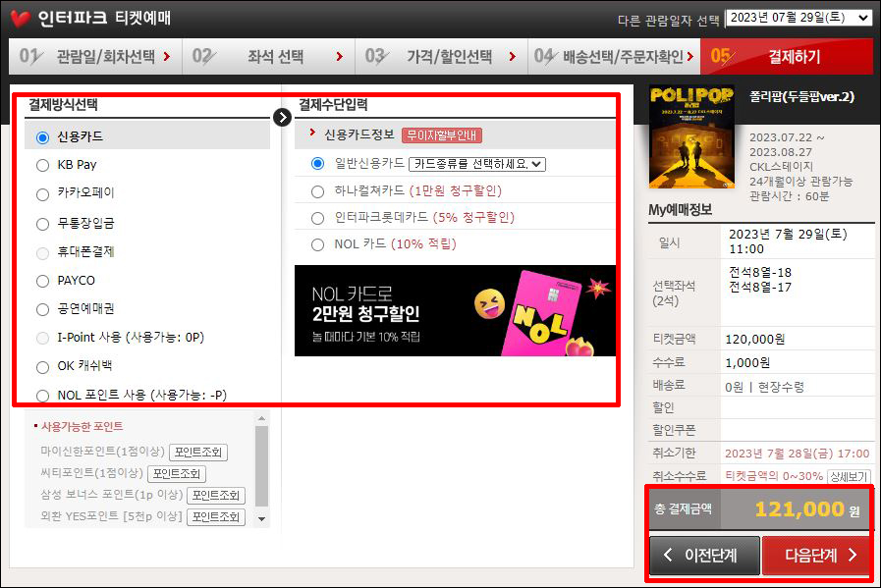
Task: Go back with 이전단계 button
Action: [x=704, y=556]
